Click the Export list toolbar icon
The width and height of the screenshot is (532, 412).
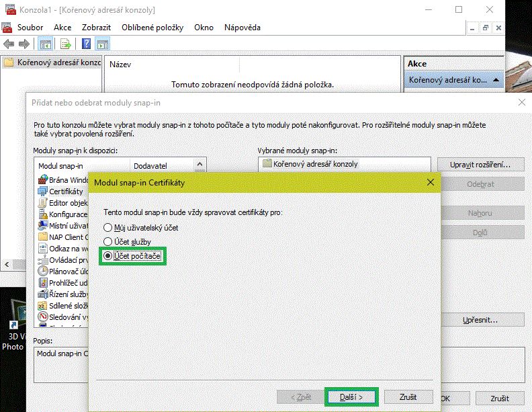click(x=66, y=44)
